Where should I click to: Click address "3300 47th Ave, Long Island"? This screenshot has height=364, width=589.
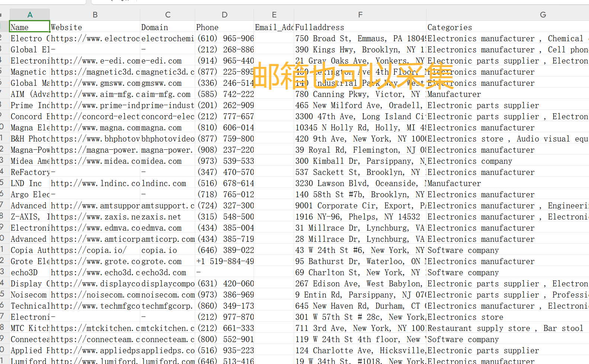[x=360, y=116]
